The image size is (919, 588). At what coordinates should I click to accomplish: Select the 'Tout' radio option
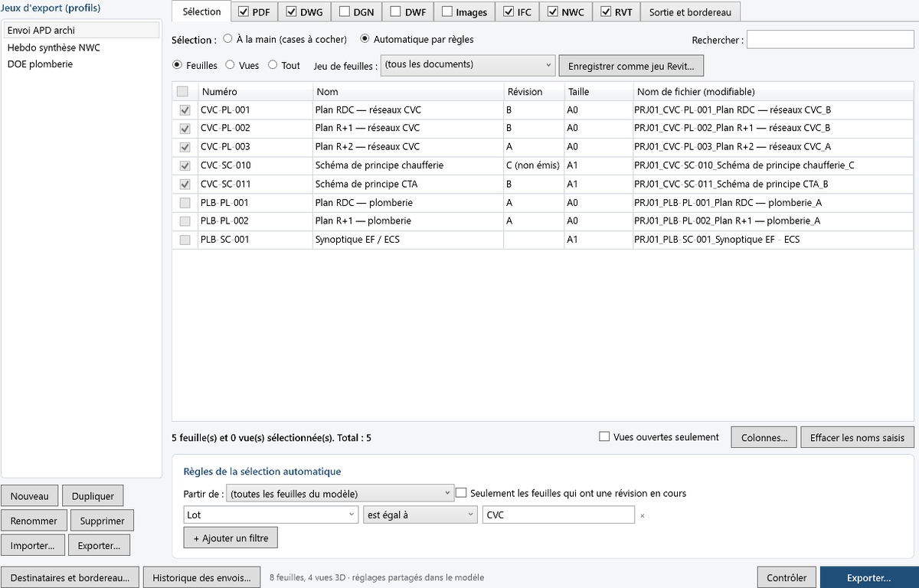tap(273, 66)
